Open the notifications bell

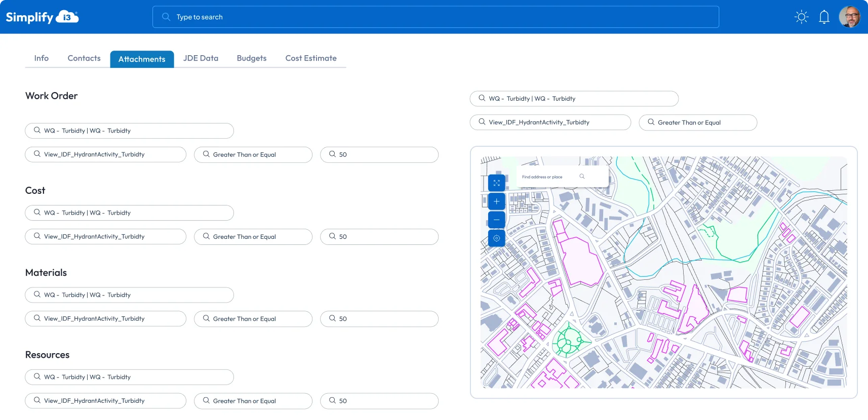[x=824, y=17]
